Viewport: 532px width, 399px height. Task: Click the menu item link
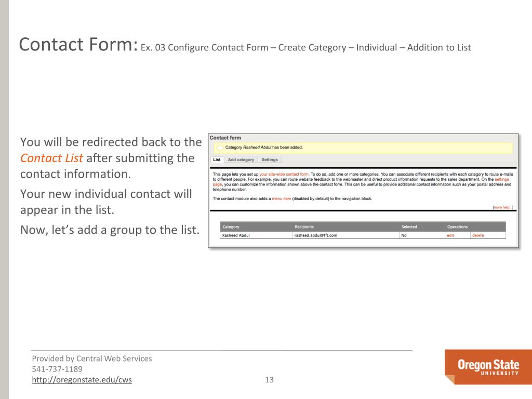tap(281, 199)
